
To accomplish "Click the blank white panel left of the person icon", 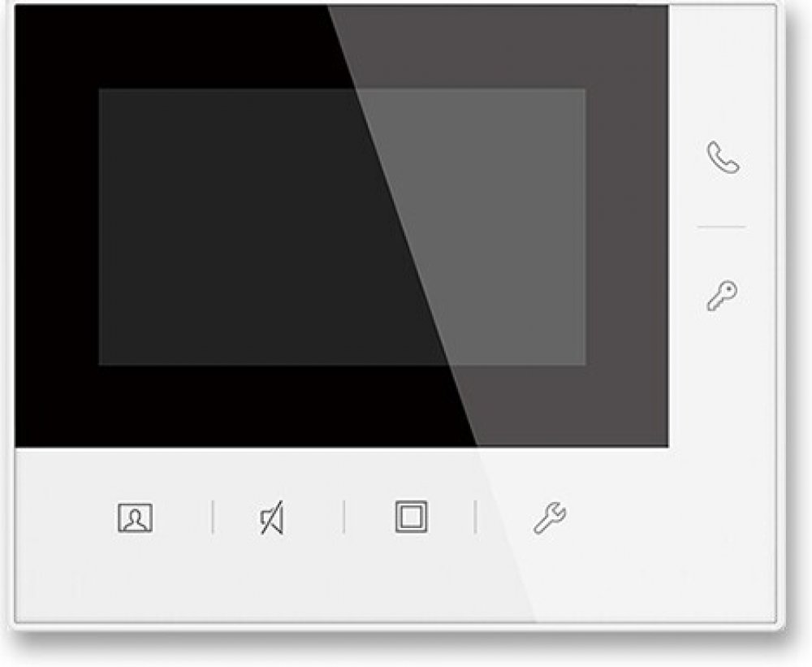I will pos(65,518).
